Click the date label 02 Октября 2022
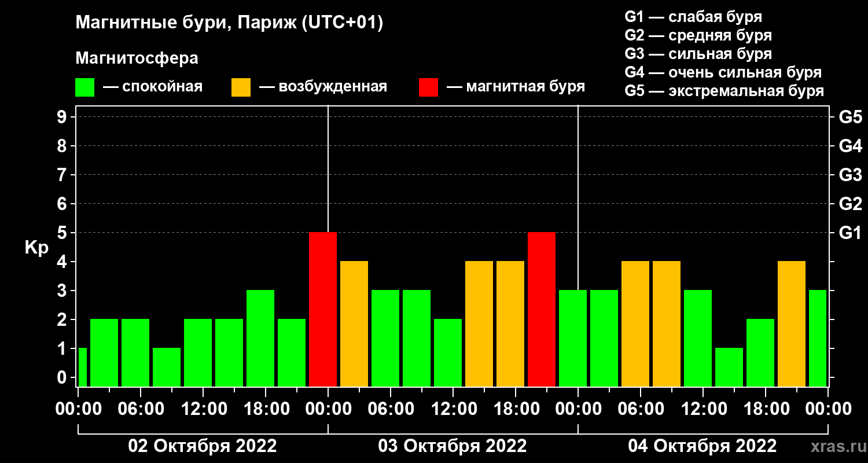Image resolution: width=868 pixels, height=463 pixels. tap(203, 446)
